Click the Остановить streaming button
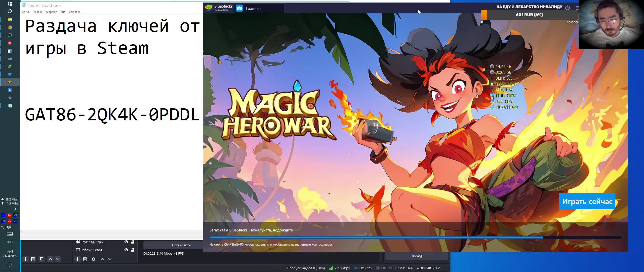Viewport: 644px width, 272px height. pos(181,245)
